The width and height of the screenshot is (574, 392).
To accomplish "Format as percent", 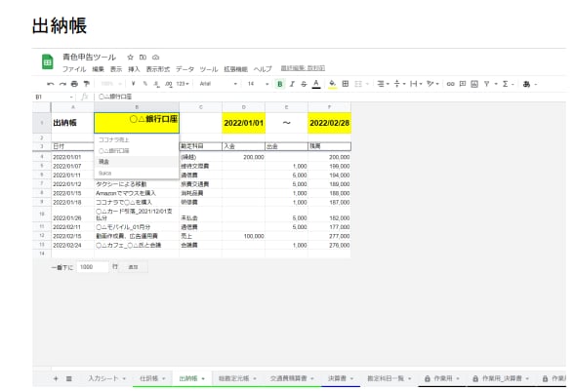I will pos(144,84).
